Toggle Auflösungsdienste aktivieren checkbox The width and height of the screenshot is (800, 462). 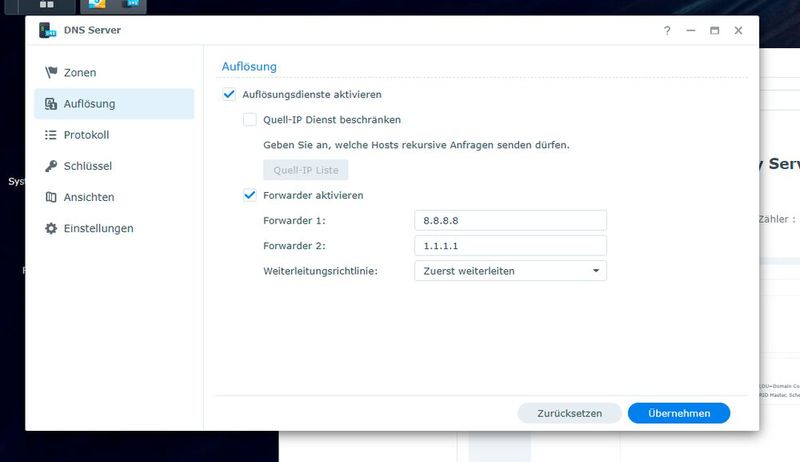tap(229, 94)
